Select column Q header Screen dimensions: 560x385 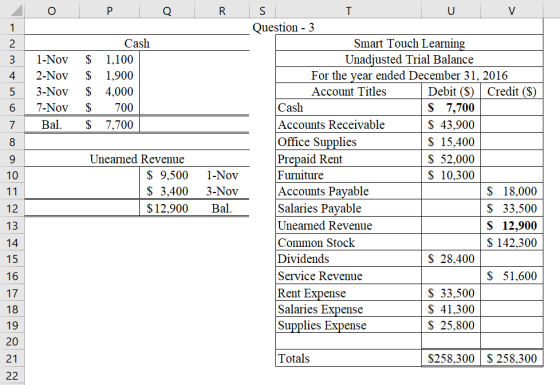(167, 11)
